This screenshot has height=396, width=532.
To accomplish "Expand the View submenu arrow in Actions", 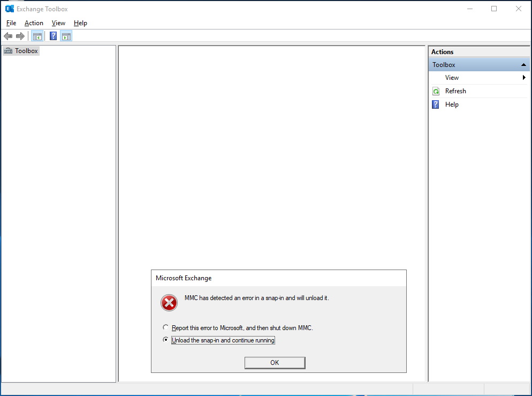I will [x=524, y=78].
